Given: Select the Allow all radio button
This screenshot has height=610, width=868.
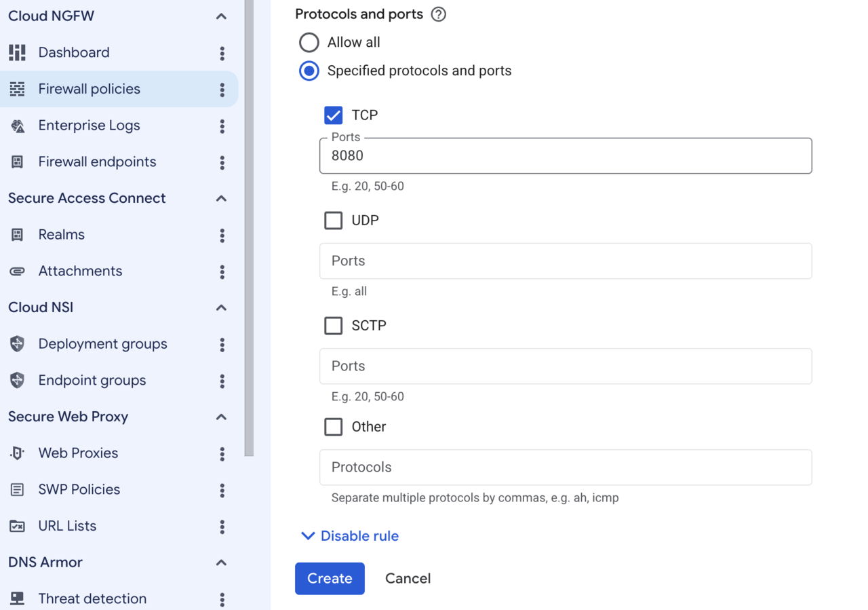Looking at the screenshot, I should coord(309,43).
